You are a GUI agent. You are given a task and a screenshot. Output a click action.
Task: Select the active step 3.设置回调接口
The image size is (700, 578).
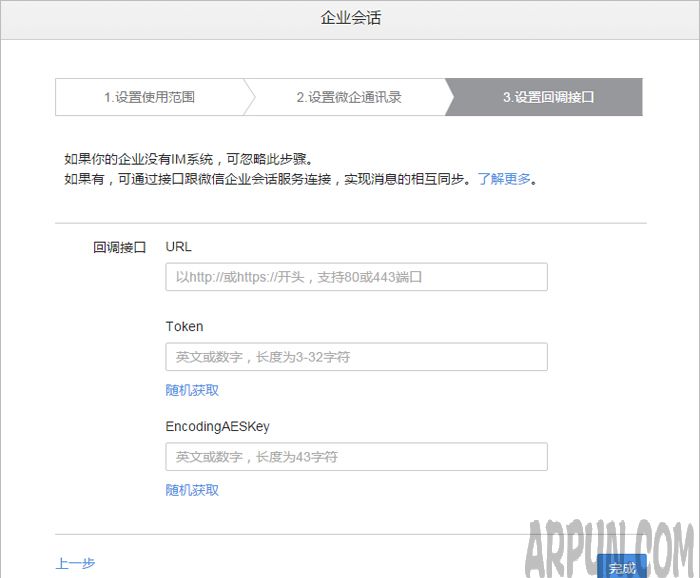pyautogui.click(x=548, y=98)
